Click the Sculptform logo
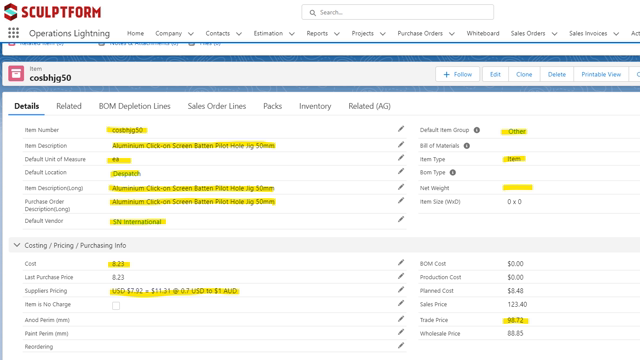The height and width of the screenshot is (360, 640). tap(52, 12)
